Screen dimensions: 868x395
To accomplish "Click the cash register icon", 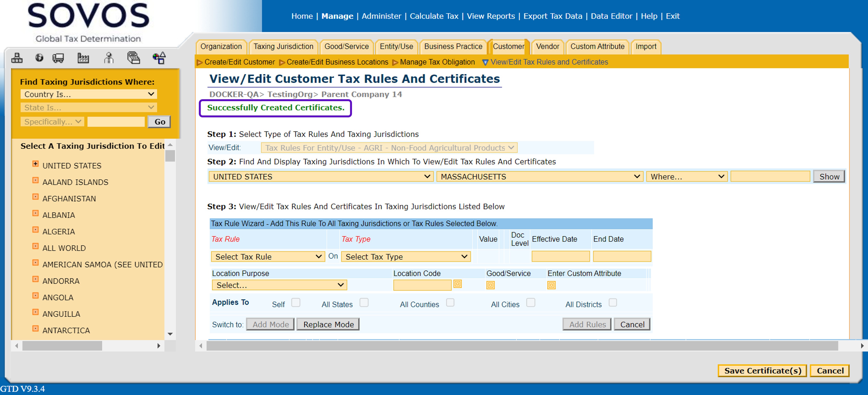I will (133, 58).
